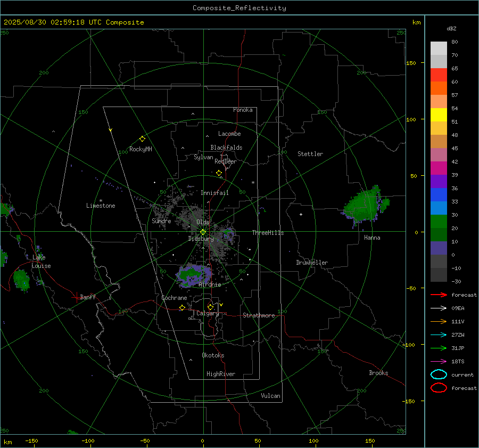Click the 09EA legend label
This screenshot has width=479, height=448.
(458, 308)
